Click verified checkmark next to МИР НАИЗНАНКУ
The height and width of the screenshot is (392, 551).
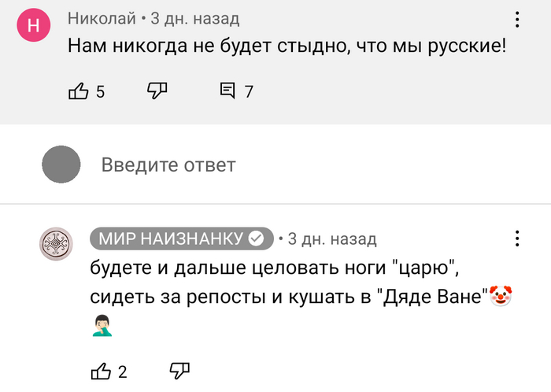click(257, 239)
